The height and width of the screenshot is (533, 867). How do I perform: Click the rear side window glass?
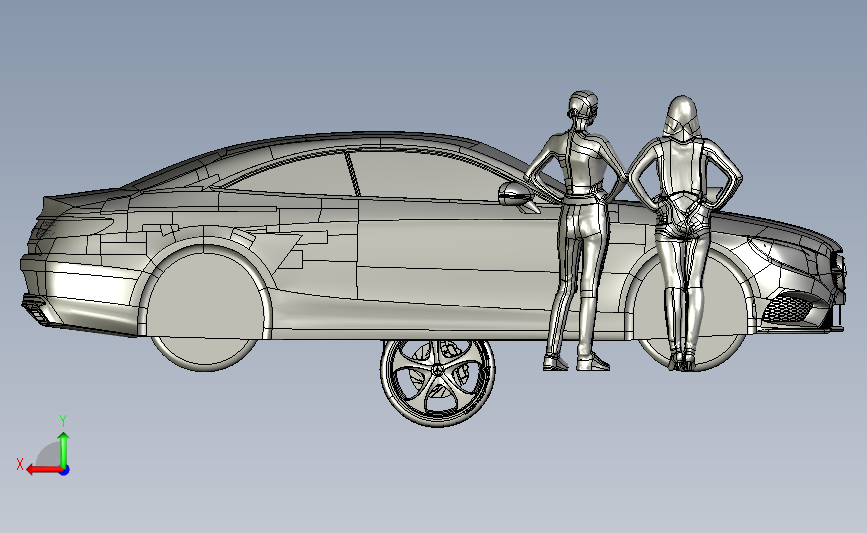click(292, 176)
